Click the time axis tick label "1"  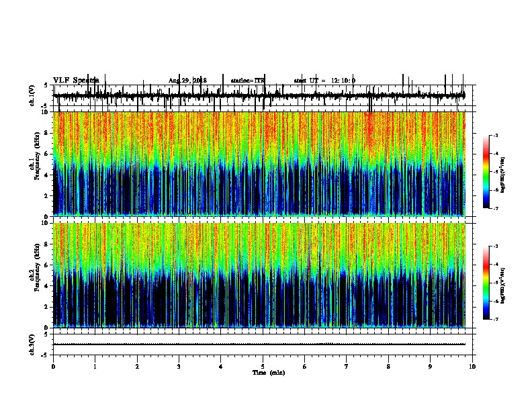[95, 367]
